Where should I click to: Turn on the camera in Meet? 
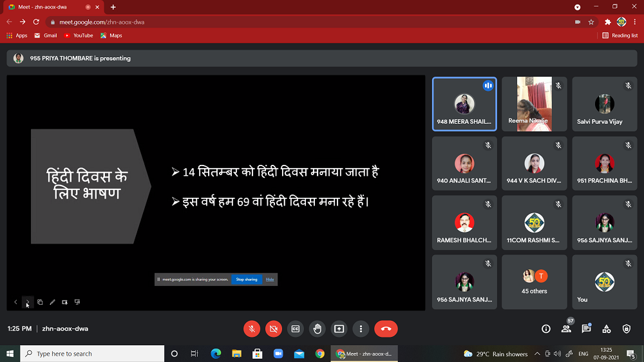[274, 329]
